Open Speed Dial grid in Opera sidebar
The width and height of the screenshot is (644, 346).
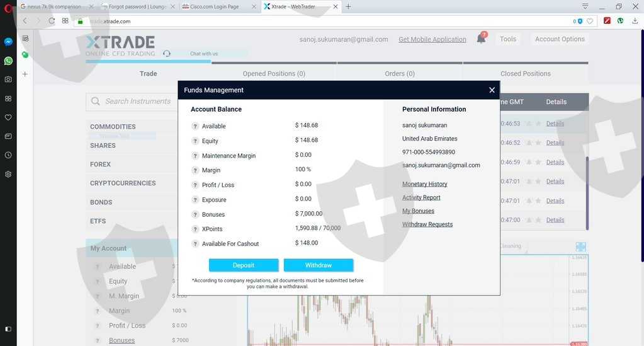(8, 99)
